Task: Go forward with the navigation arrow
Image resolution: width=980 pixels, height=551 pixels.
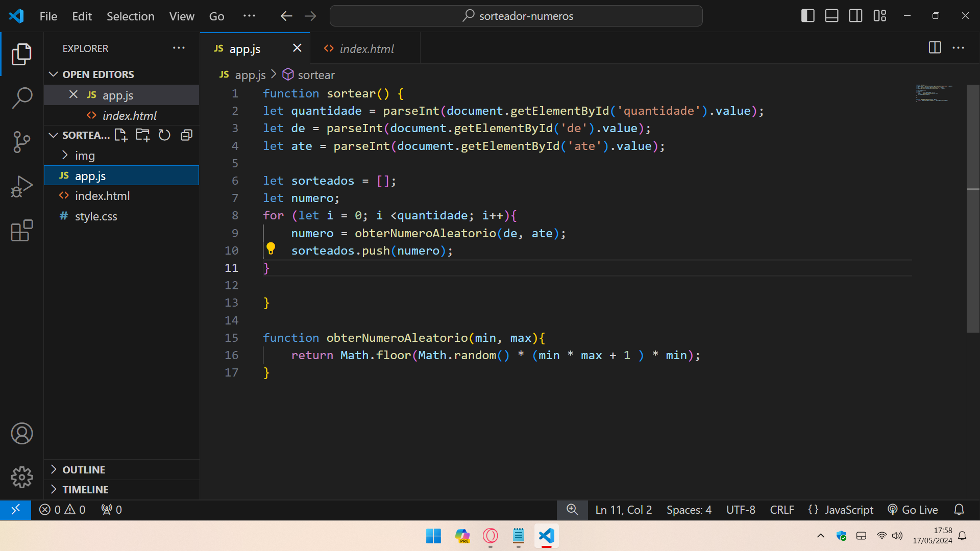Action: [x=310, y=16]
